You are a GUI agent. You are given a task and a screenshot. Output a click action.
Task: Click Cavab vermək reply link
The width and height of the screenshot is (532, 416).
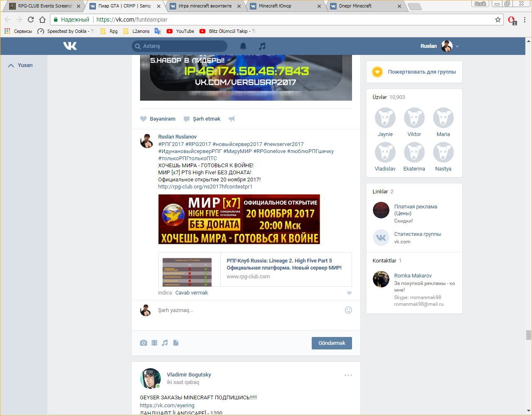[x=192, y=293]
